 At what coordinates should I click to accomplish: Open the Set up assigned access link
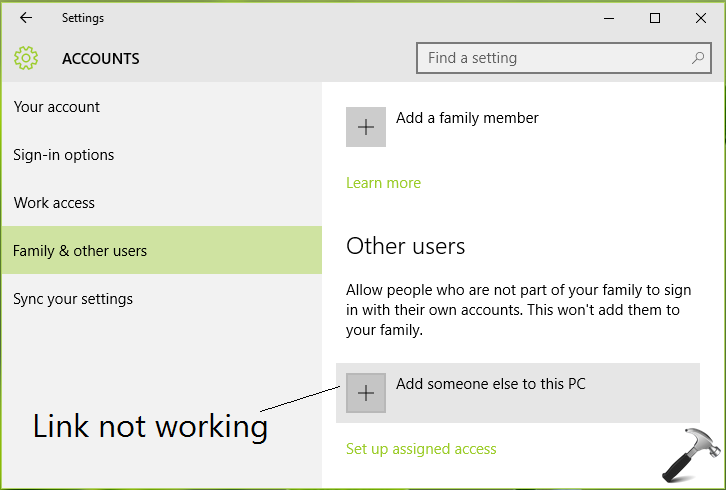421,449
